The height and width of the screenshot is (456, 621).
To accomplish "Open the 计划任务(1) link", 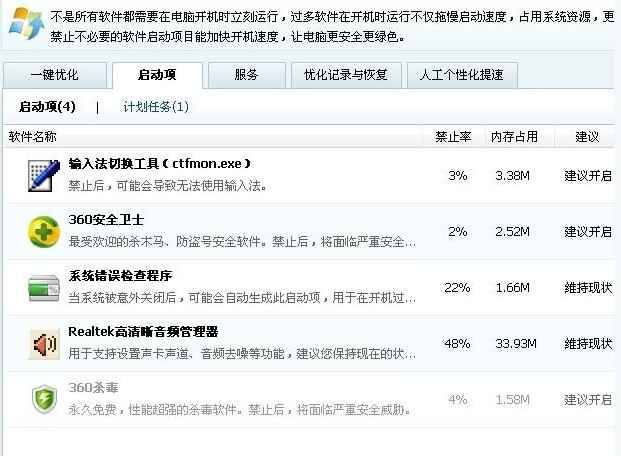I will [x=156, y=106].
